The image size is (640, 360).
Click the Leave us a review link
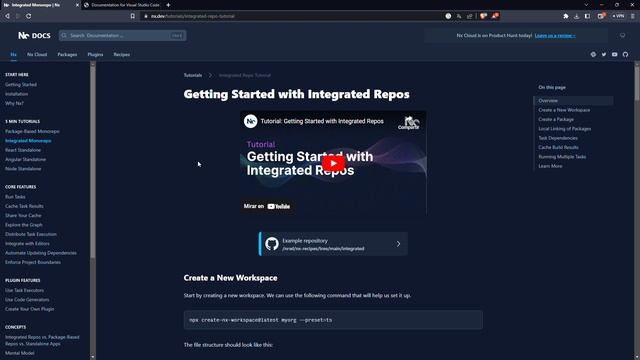point(555,36)
